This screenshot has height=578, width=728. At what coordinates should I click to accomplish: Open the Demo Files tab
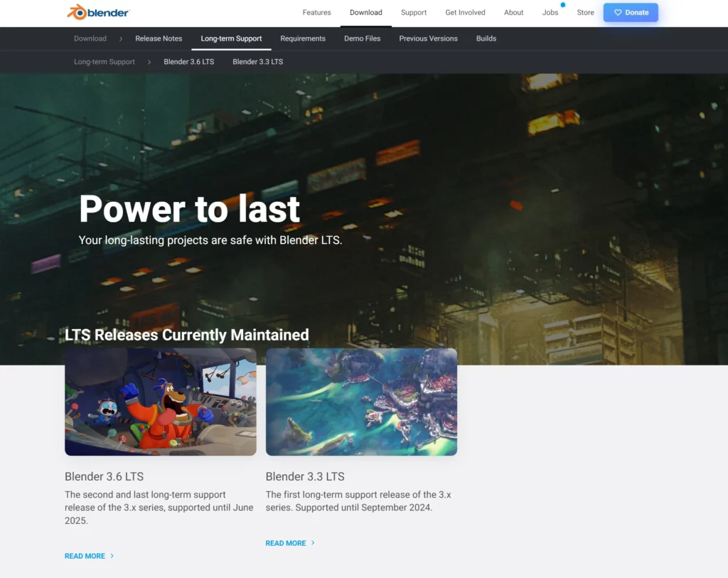tap(362, 38)
